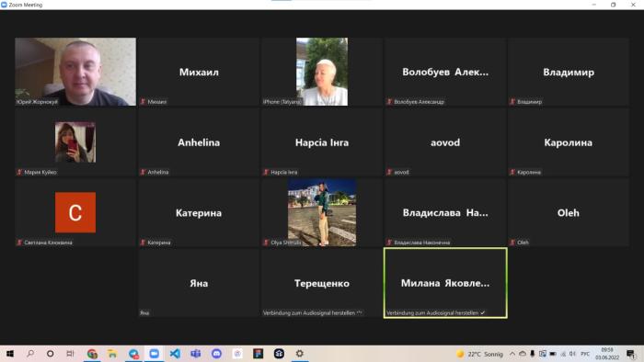The width and height of the screenshot is (644, 362).
Task: Click the large Anhelina name
Action: 199,142
